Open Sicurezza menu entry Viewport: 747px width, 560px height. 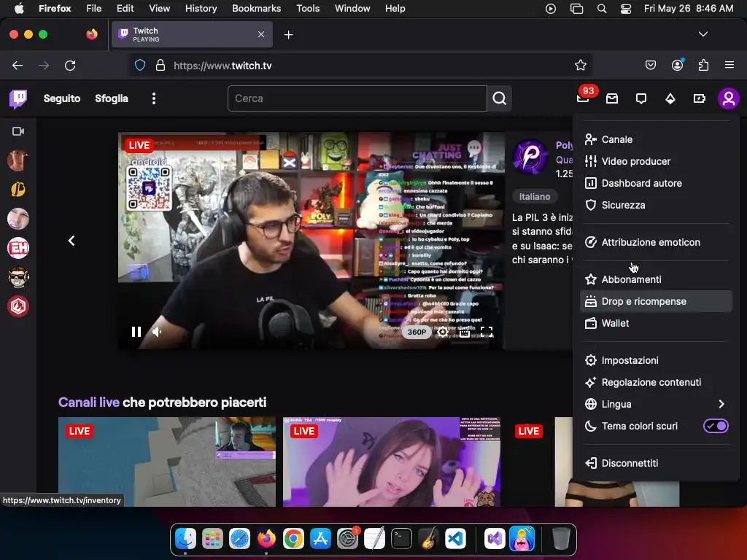[657, 205]
